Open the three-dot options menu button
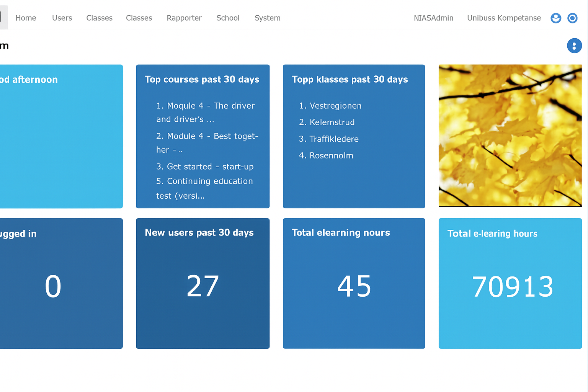This screenshot has width=588, height=392. [574, 46]
